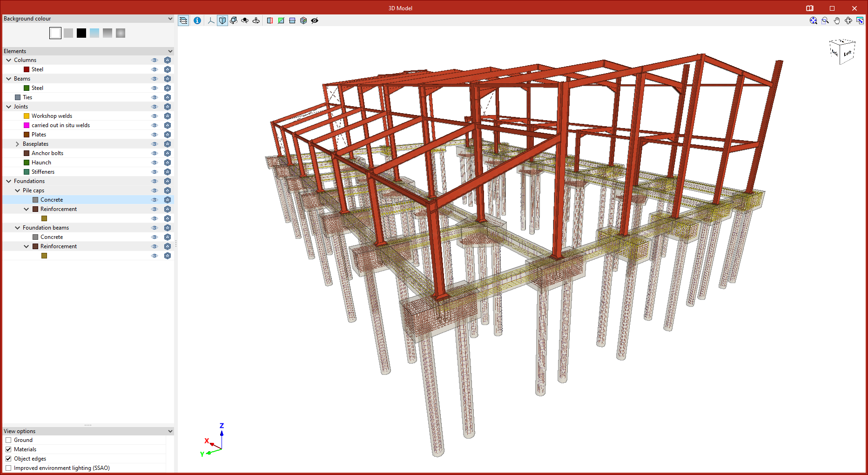The width and height of the screenshot is (868, 475).
Task: Click the black sphere orbit icon
Action: coord(245,20)
